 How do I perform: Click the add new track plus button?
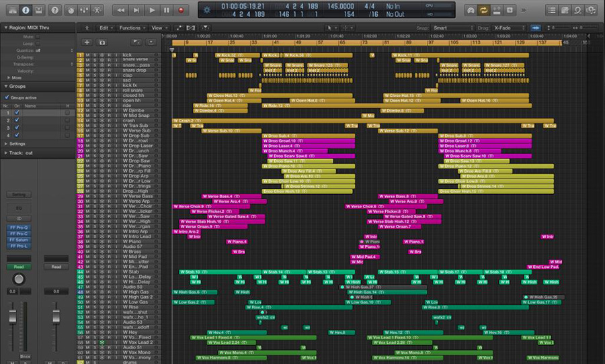point(86,42)
